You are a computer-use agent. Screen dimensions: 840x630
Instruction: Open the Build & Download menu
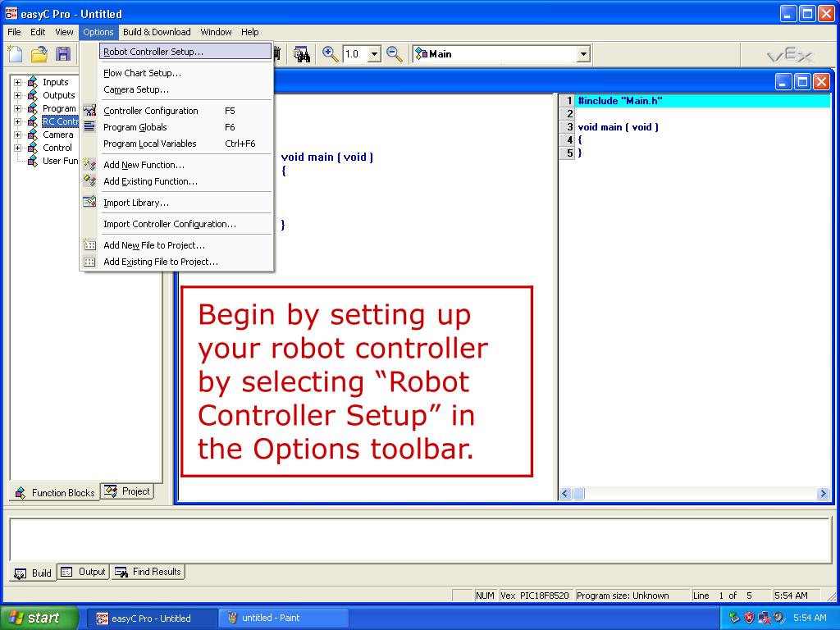point(157,32)
